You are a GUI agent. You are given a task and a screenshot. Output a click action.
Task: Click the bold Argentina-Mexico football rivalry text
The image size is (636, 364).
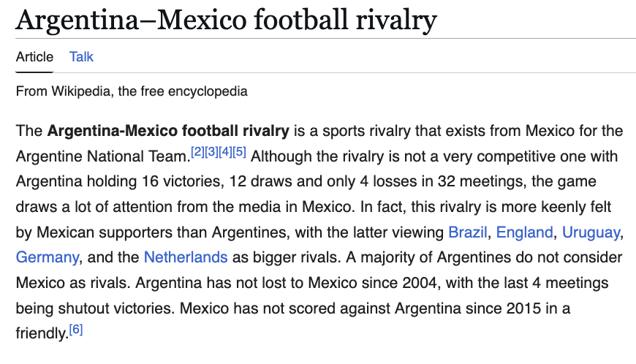[x=168, y=131]
